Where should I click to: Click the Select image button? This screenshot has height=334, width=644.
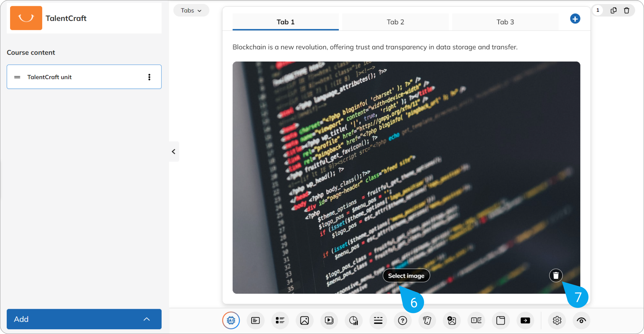point(406,276)
